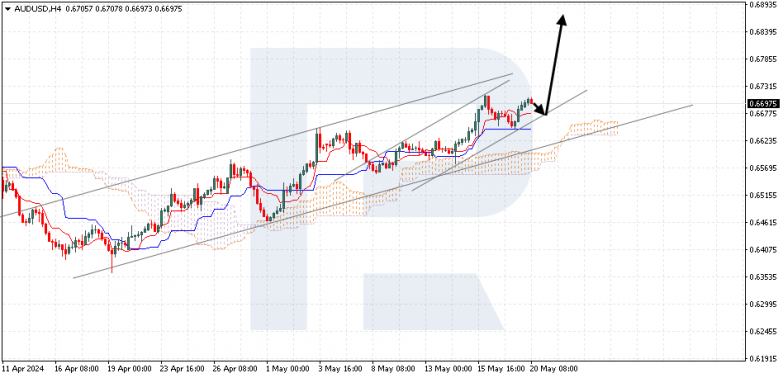Click the 15 May 16:00 time label

pyautogui.click(x=501, y=369)
